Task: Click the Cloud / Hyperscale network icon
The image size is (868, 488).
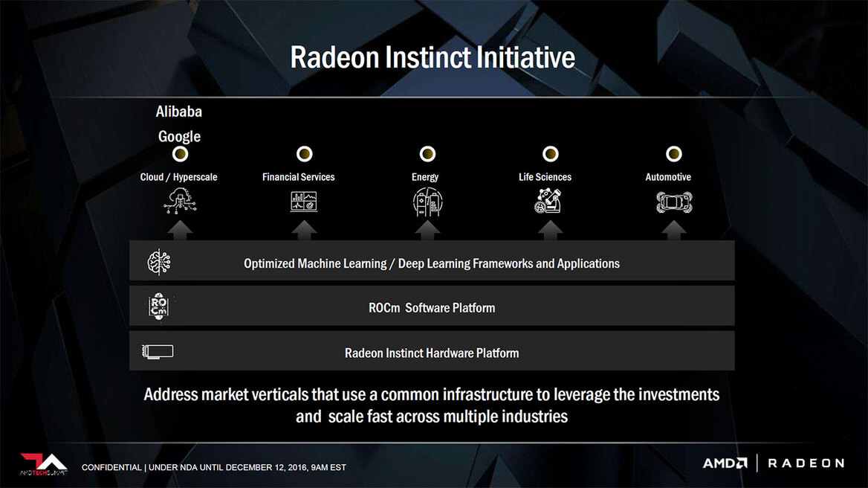Action: pyautogui.click(x=180, y=201)
